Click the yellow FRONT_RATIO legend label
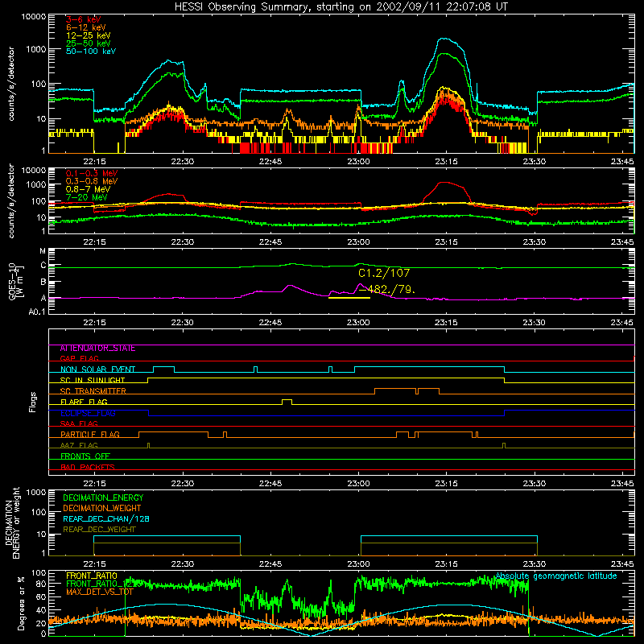The width and height of the screenshot is (644, 644). pyautogui.click(x=92, y=576)
